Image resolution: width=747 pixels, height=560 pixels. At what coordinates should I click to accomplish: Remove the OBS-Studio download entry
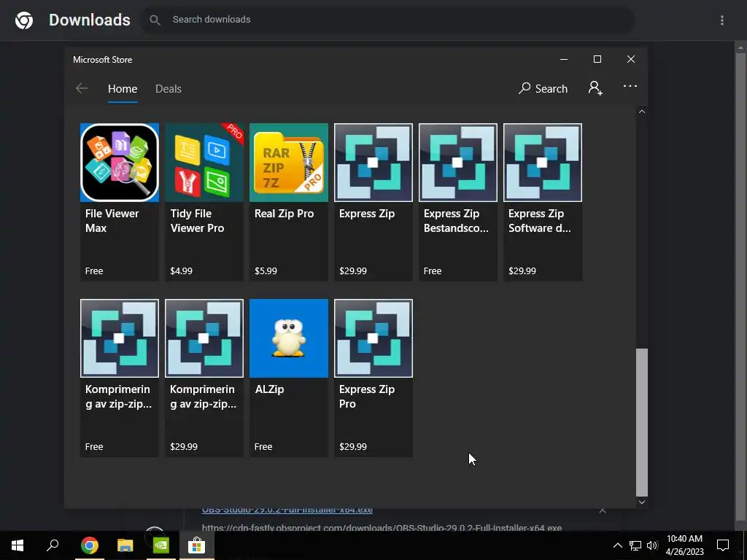click(603, 510)
